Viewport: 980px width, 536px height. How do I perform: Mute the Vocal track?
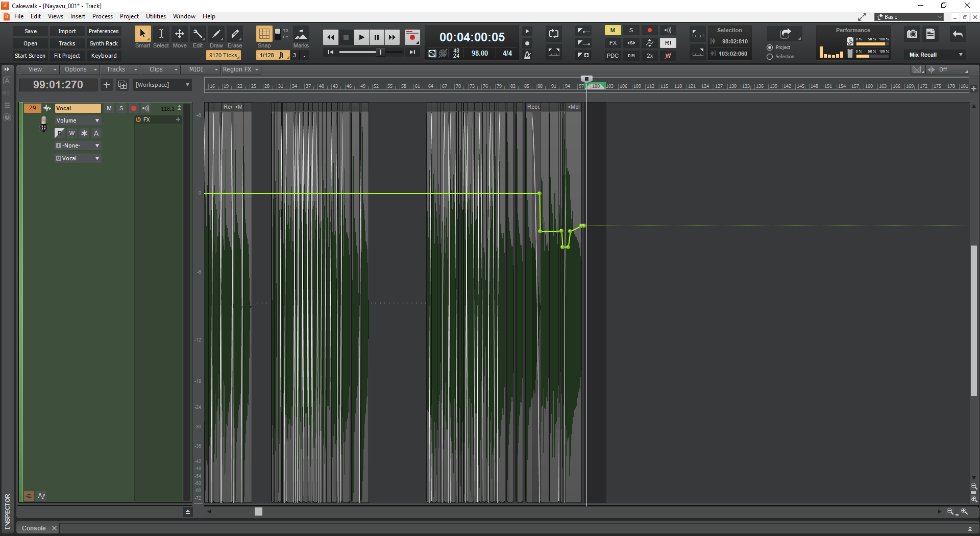click(x=109, y=108)
